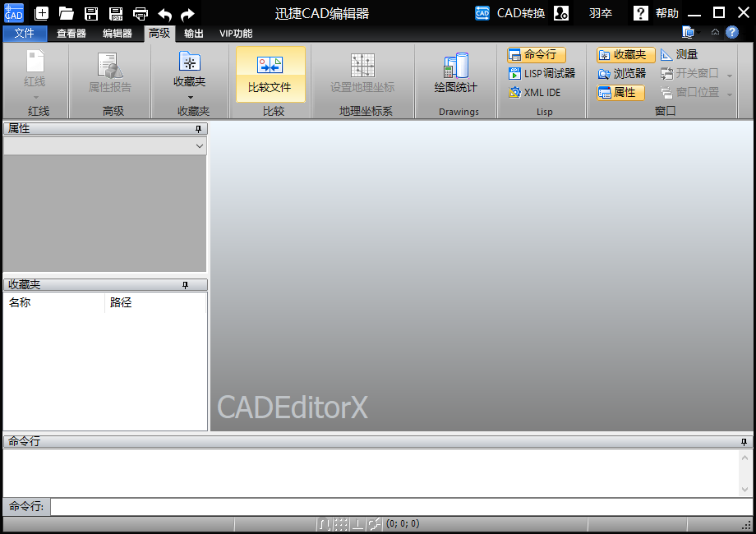This screenshot has width=756, height=534.
Task: Click the CAD application logo icon
Action: (13, 13)
